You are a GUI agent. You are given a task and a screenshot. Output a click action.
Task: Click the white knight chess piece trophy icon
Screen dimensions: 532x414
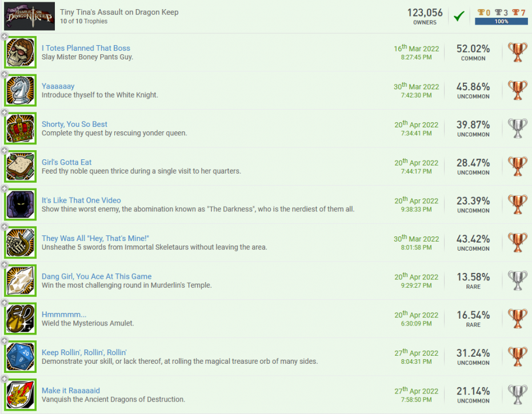pyautogui.click(x=21, y=91)
